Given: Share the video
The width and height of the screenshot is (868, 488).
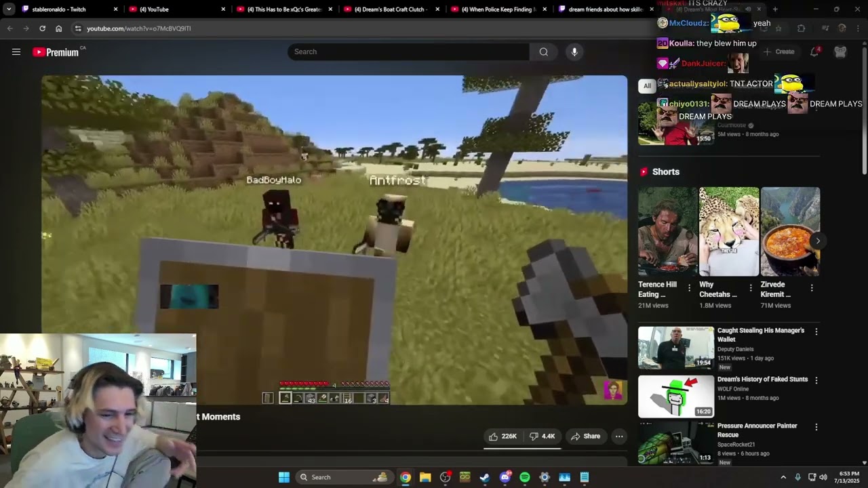Looking at the screenshot, I should pyautogui.click(x=585, y=436).
